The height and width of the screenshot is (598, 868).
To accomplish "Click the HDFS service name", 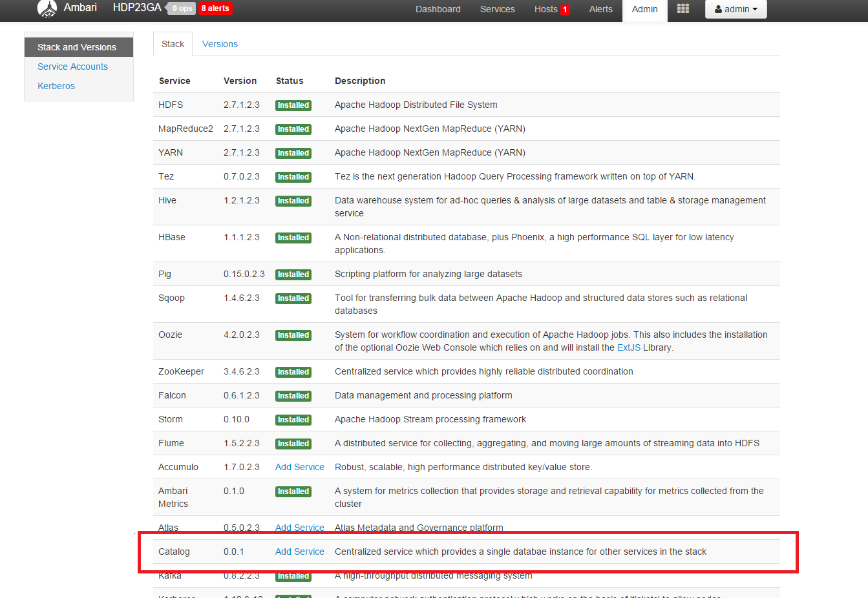I will point(171,105).
